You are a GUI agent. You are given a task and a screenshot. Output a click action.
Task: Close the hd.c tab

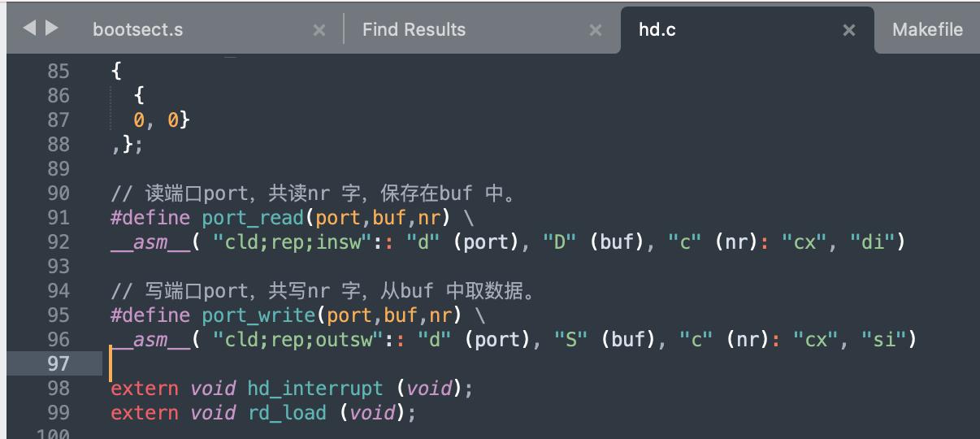click(x=849, y=30)
